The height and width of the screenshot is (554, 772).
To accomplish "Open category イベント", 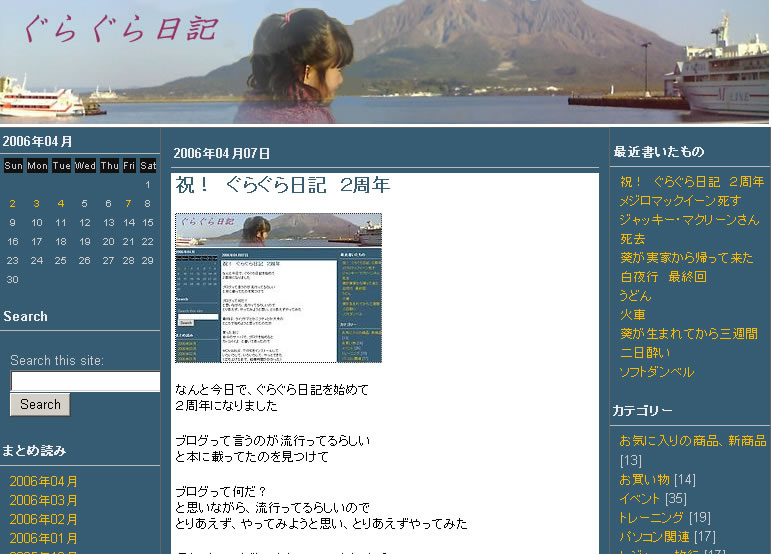I will (639, 498).
